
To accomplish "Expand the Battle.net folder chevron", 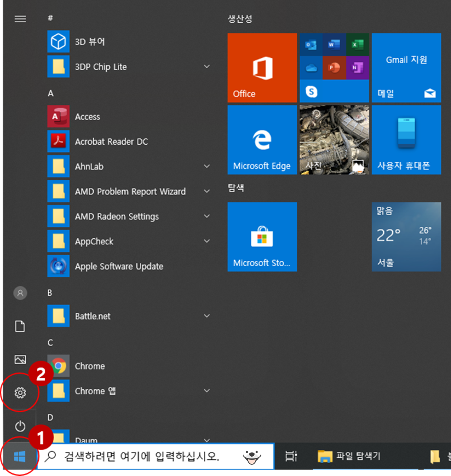I will (207, 316).
